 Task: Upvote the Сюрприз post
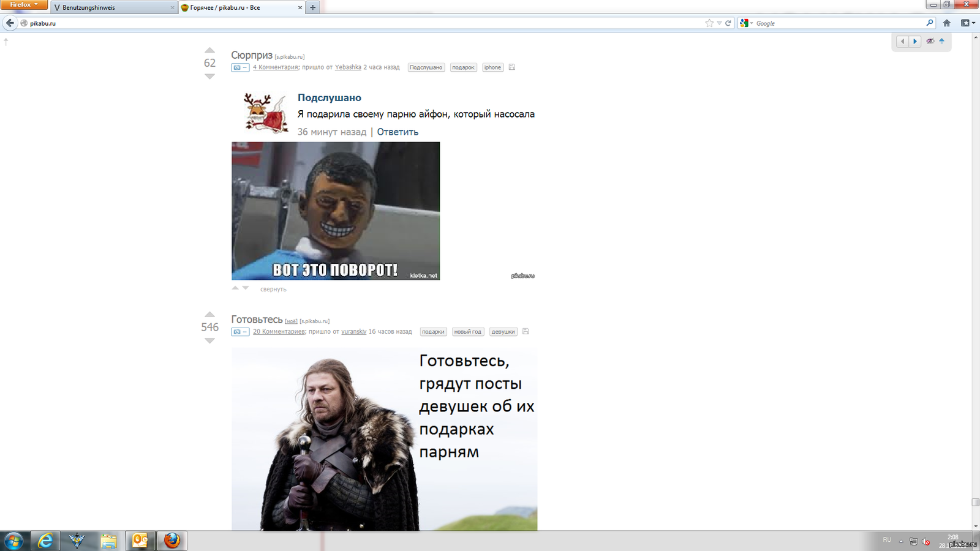tap(209, 50)
